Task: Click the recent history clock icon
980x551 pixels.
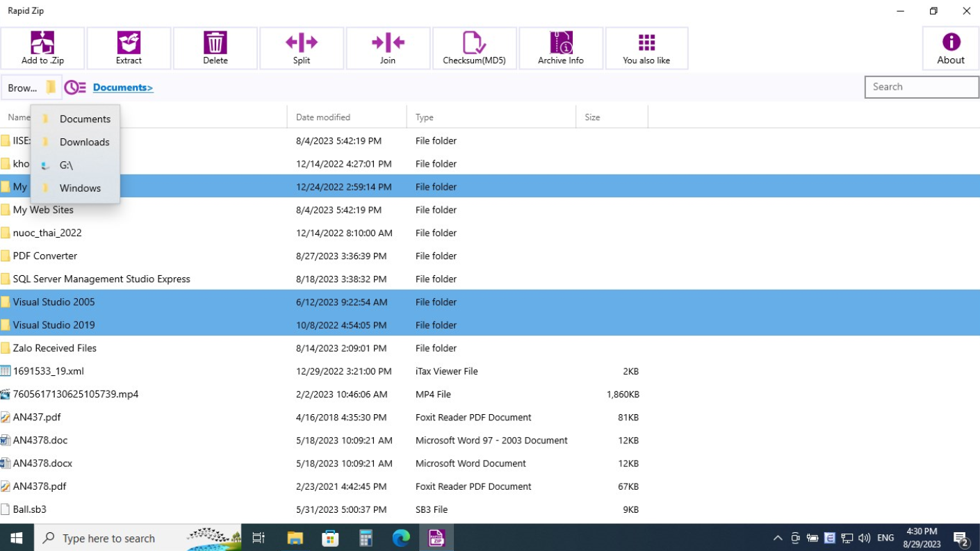Action: [x=75, y=88]
